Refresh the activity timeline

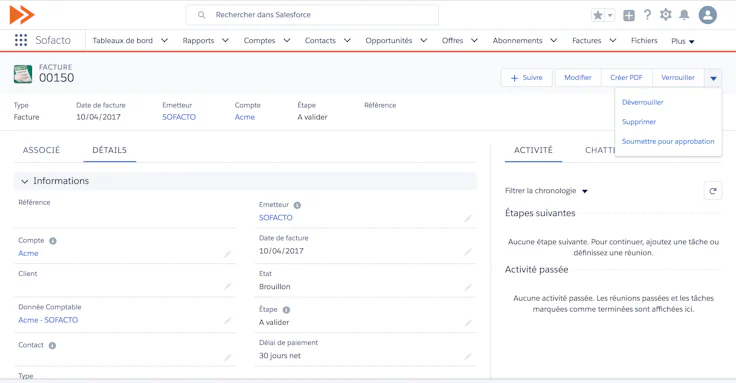(x=713, y=191)
